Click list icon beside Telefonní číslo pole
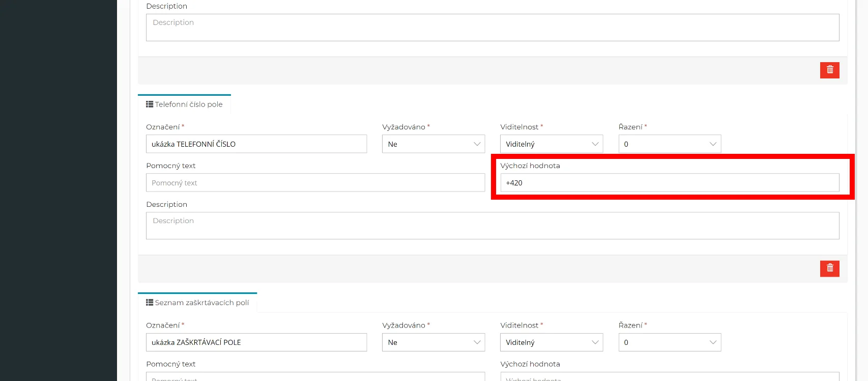 pyautogui.click(x=150, y=104)
